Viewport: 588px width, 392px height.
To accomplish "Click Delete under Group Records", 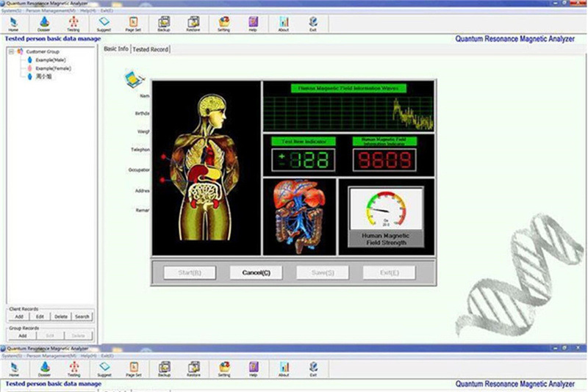I will (x=78, y=335).
